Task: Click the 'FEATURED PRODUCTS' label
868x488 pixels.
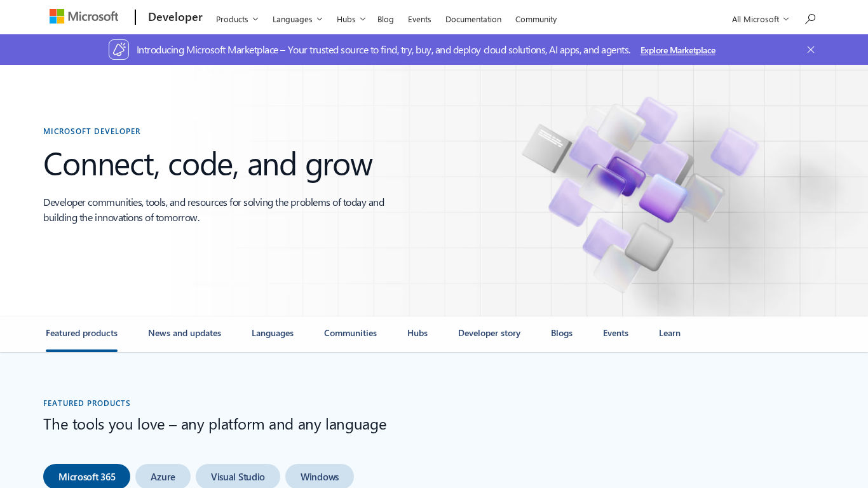Action: [86, 403]
